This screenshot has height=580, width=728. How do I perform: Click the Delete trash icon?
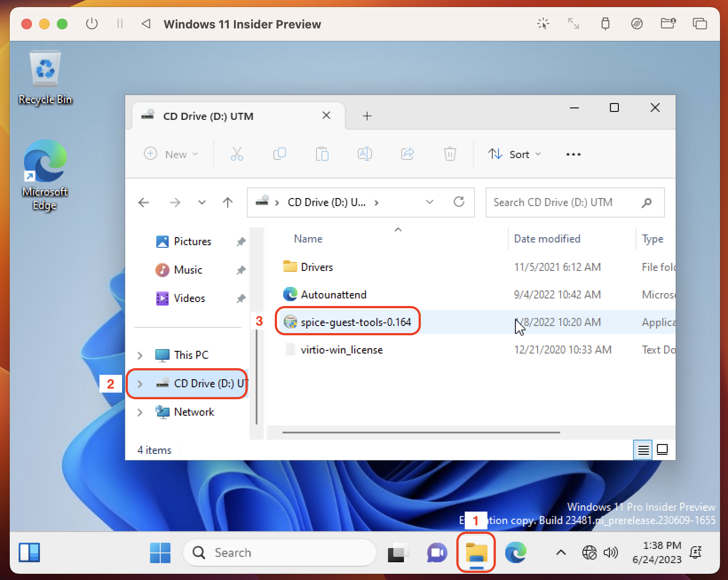(450, 154)
